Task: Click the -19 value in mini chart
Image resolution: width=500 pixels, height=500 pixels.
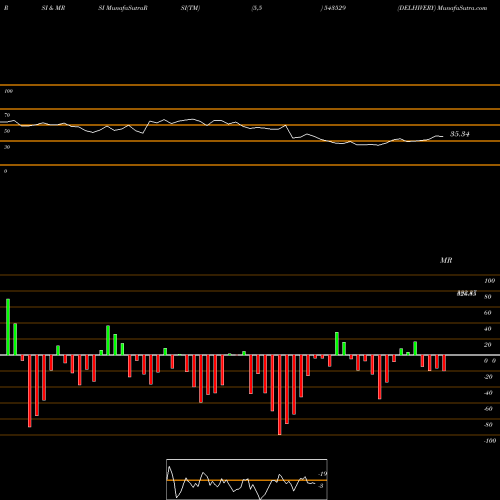Action: (x=323, y=474)
